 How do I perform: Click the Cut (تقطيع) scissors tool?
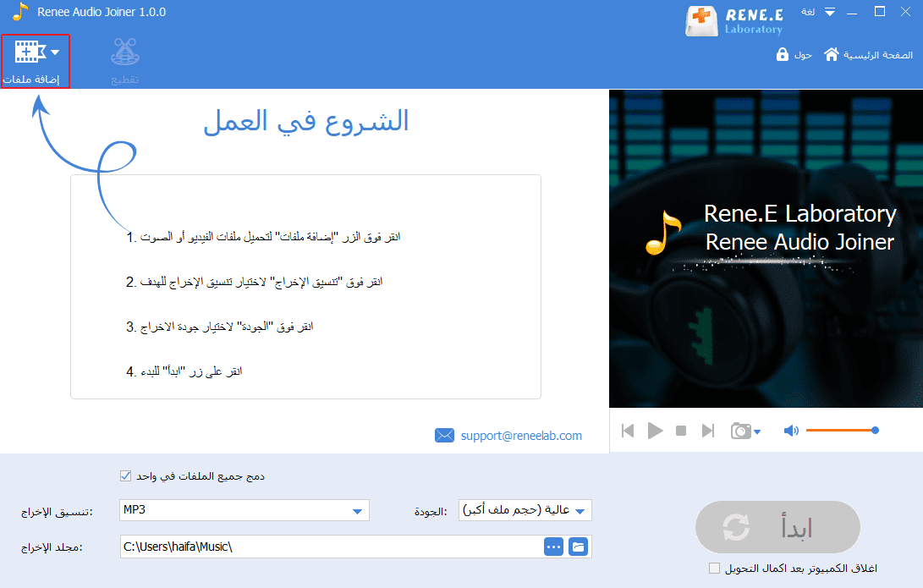point(125,61)
